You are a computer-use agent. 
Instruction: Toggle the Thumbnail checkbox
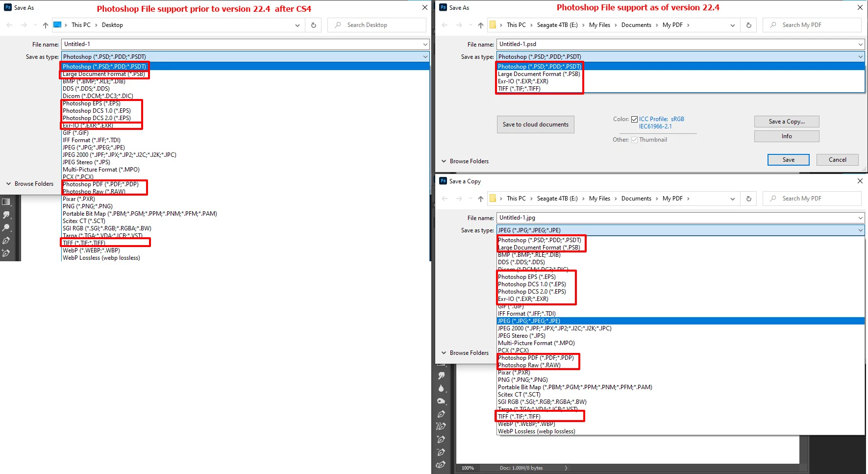634,140
